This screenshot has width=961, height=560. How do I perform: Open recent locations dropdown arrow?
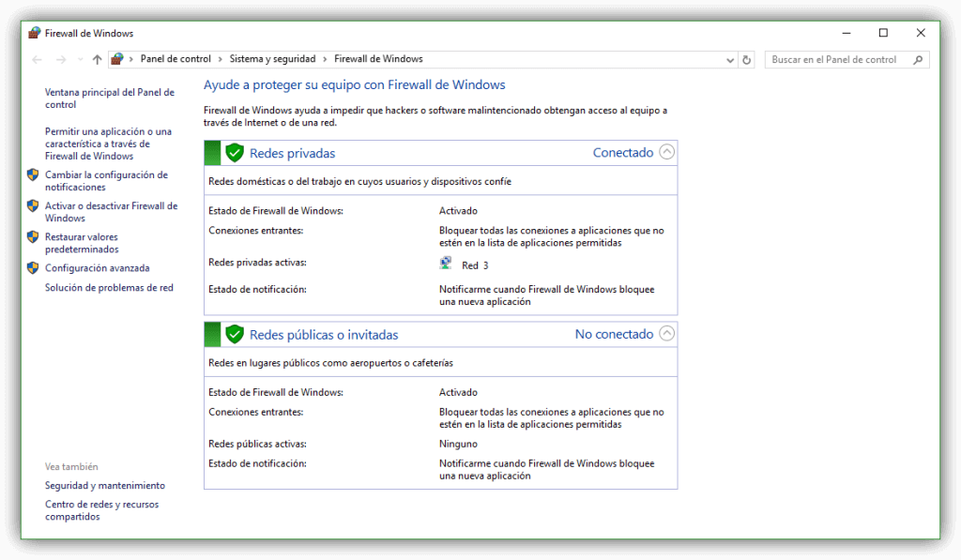81,59
